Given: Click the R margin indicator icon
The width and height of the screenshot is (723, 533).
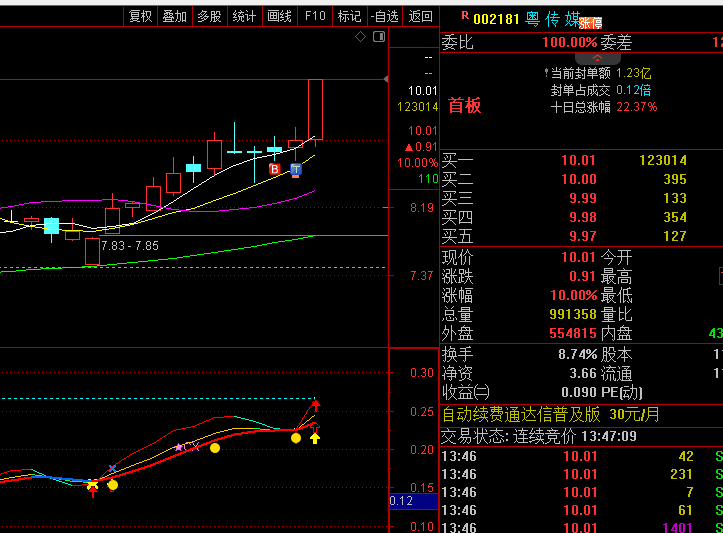Looking at the screenshot, I should click(465, 15).
